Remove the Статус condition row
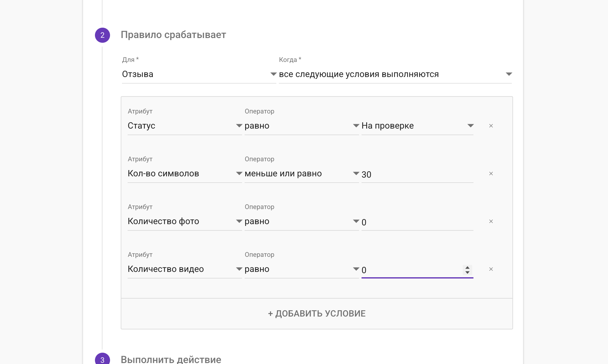Image resolution: width=608 pixels, height=364 pixels. point(491,126)
